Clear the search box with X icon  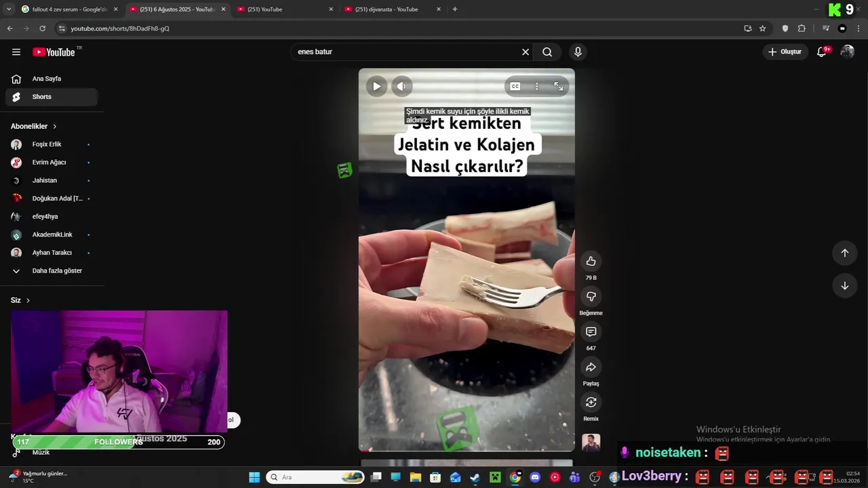coord(525,52)
